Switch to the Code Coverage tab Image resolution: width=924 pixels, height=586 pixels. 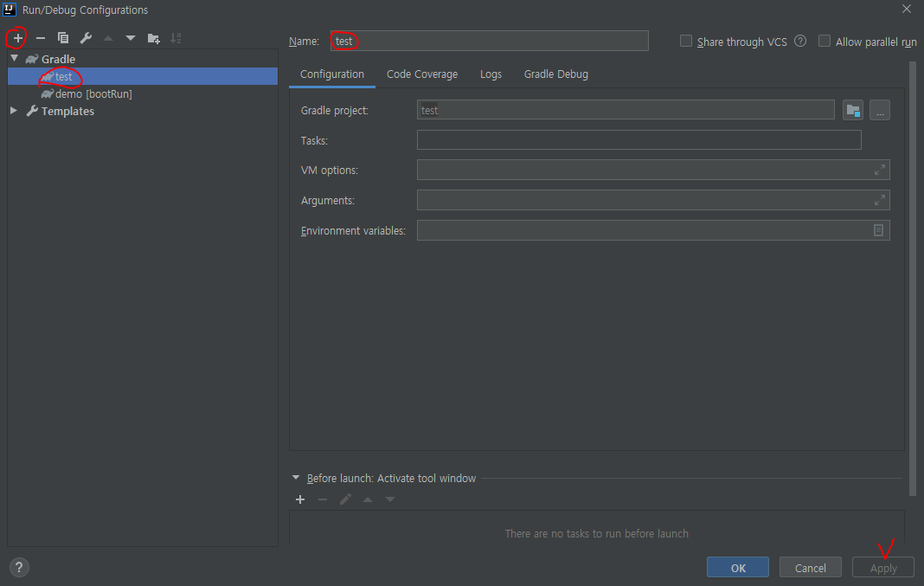click(421, 74)
